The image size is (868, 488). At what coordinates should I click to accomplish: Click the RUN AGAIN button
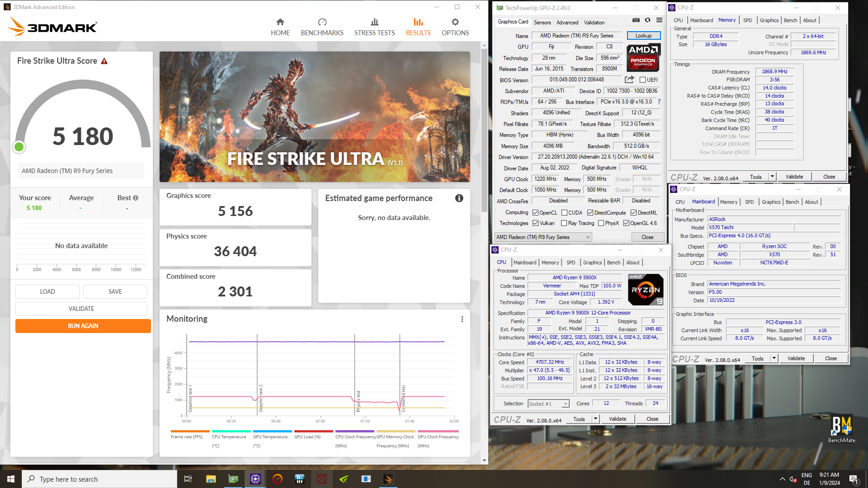[83, 326]
